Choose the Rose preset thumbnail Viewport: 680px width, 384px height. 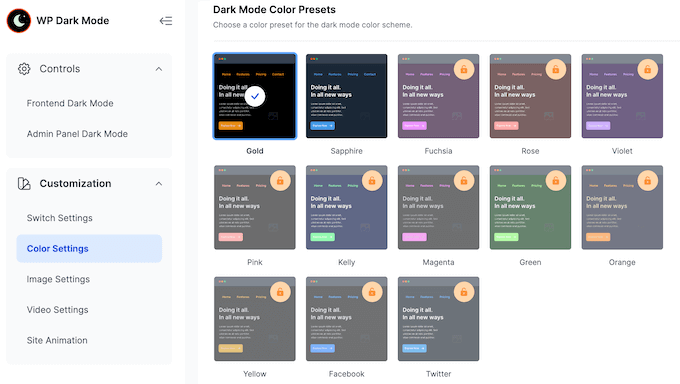(x=530, y=96)
